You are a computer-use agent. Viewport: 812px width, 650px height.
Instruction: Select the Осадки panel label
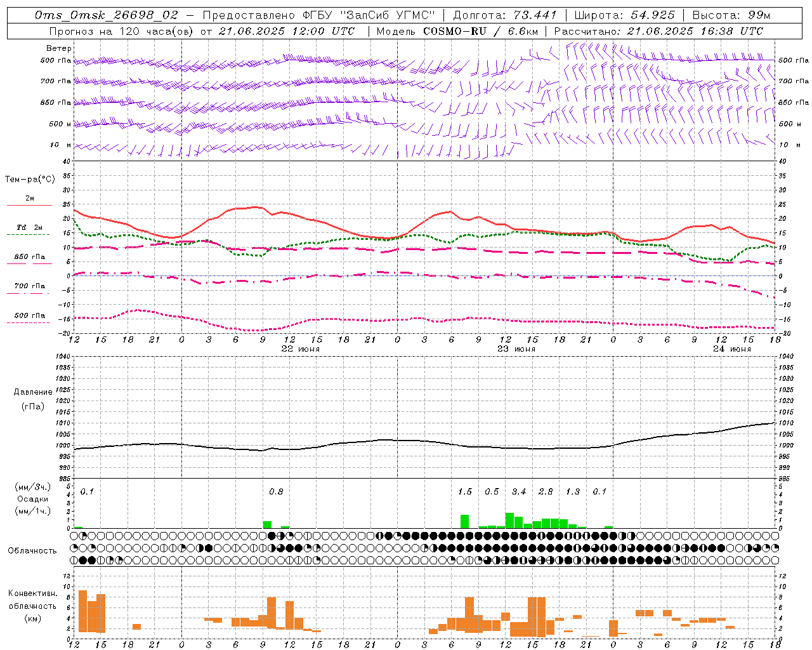click(x=33, y=499)
